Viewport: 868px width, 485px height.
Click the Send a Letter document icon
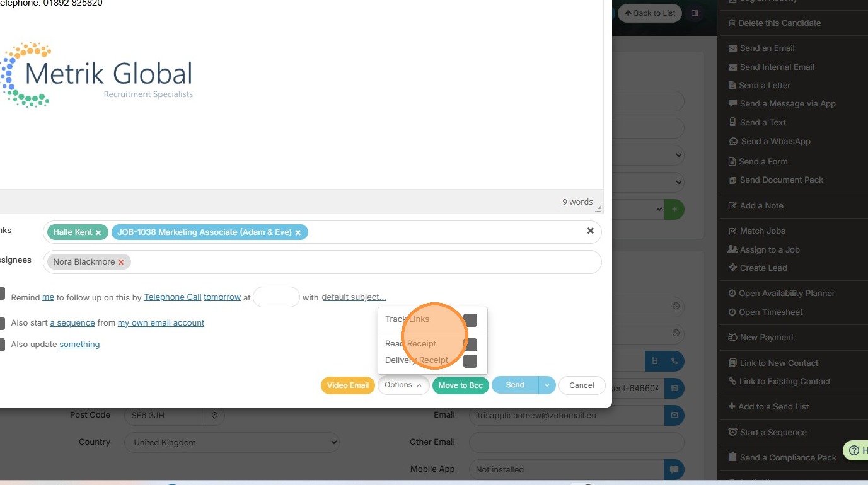point(732,86)
